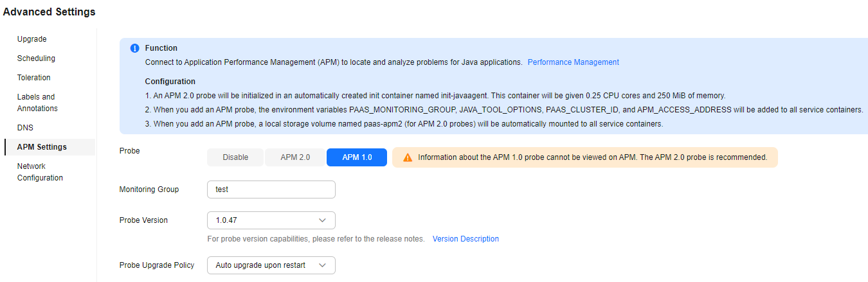This screenshot has width=868, height=282.
Task: Click the Probe Upgrade Policy chevron arrow
Action: click(x=323, y=265)
